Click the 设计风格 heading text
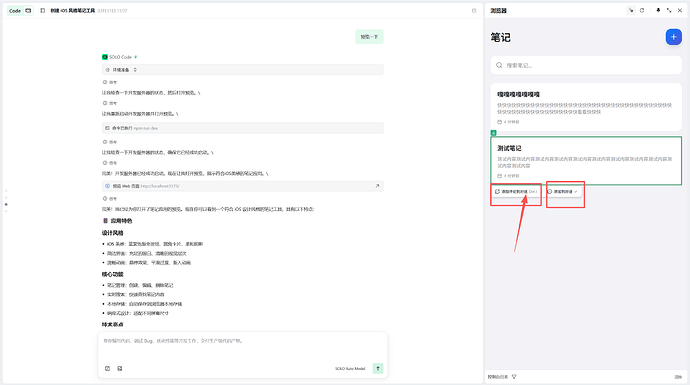The width and height of the screenshot is (690, 385). (113, 233)
